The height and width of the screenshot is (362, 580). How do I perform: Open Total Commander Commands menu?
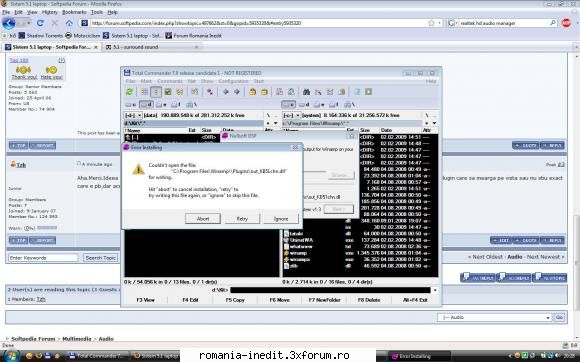(170, 81)
